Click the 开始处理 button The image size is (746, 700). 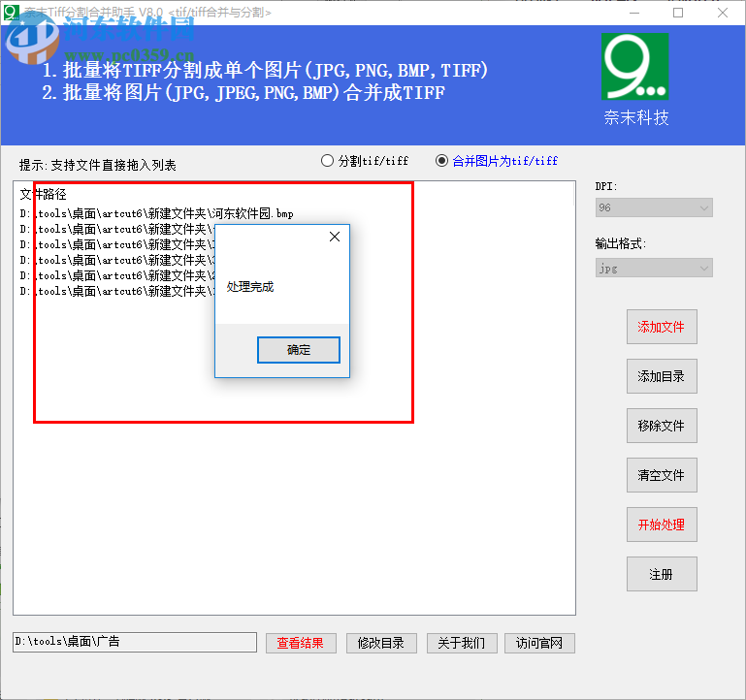tap(662, 525)
